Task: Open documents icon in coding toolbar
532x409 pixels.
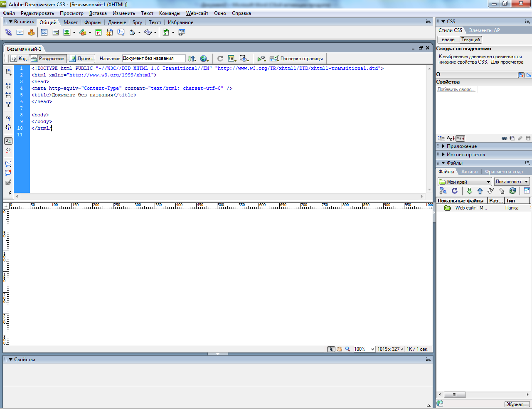Action: click(x=8, y=72)
